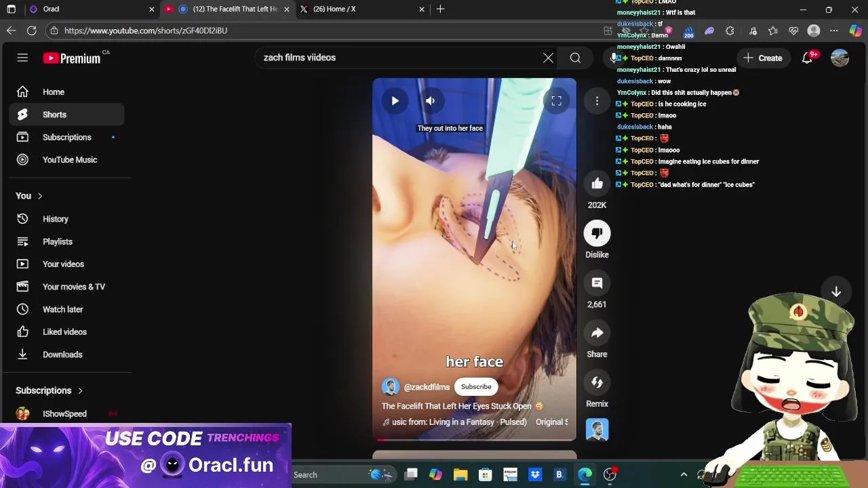Enter fullscreen on the Short

click(556, 101)
